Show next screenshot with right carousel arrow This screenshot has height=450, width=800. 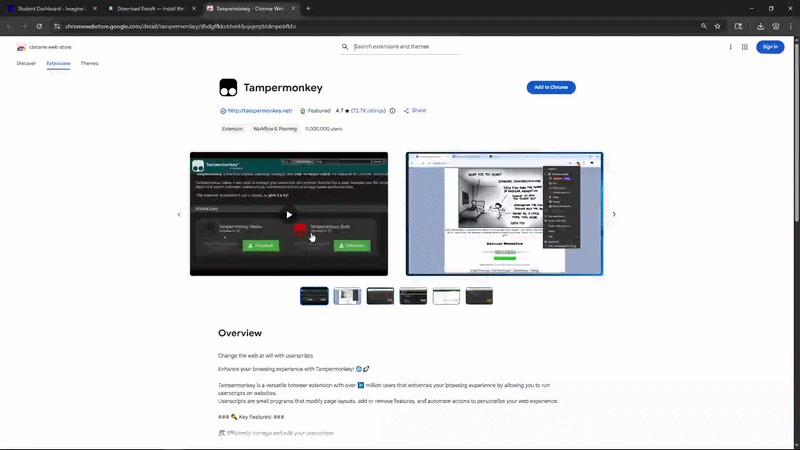tap(614, 214)
